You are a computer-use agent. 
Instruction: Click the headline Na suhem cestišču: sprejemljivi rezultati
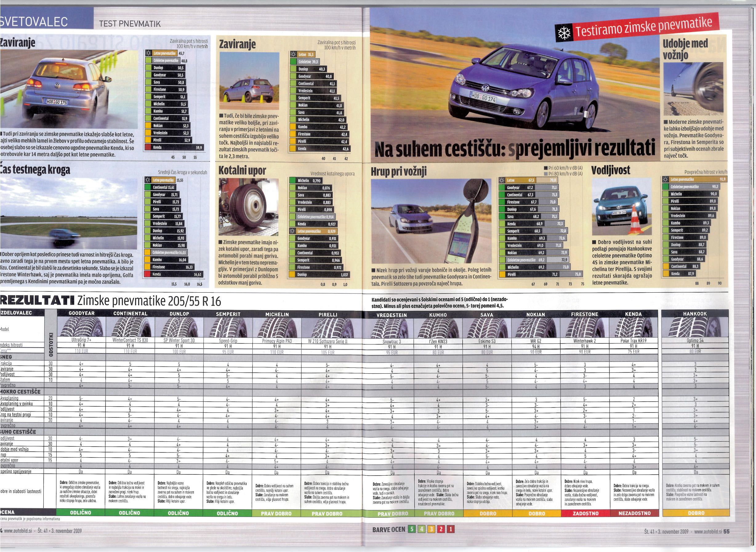click(x=514, y=149)
